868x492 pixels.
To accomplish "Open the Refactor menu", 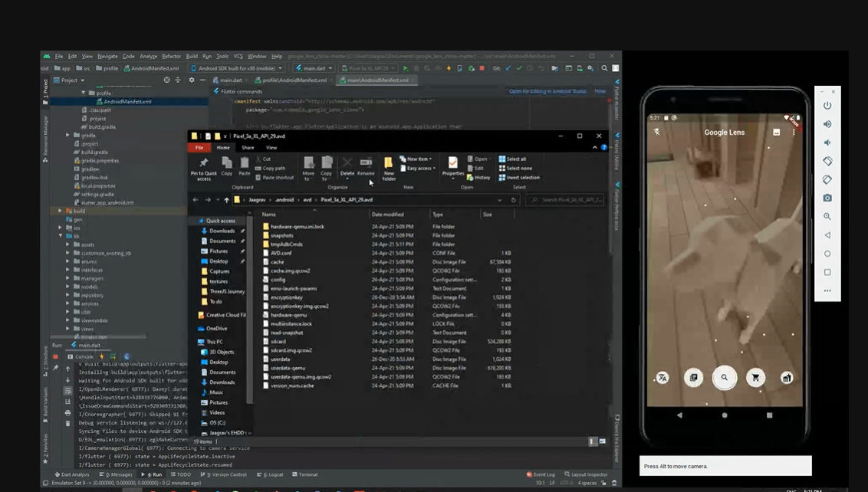I will pos(171,56).
